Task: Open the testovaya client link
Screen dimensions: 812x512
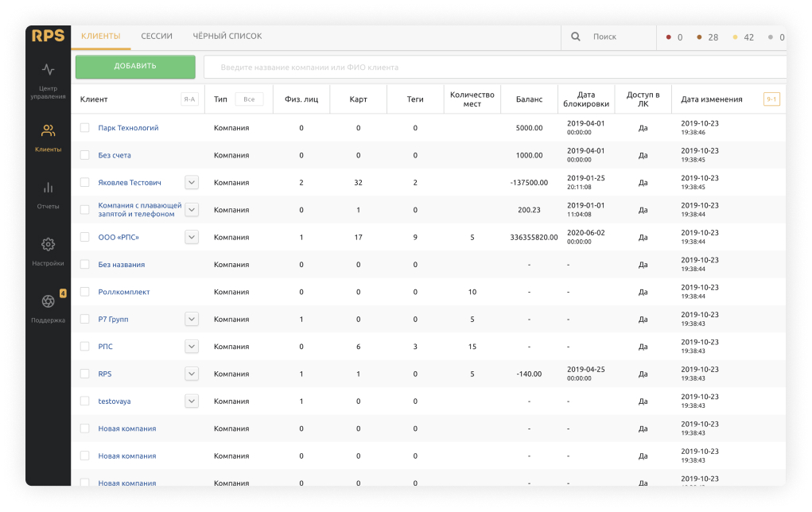Action: pyautogui.click(x=114, y=401)
